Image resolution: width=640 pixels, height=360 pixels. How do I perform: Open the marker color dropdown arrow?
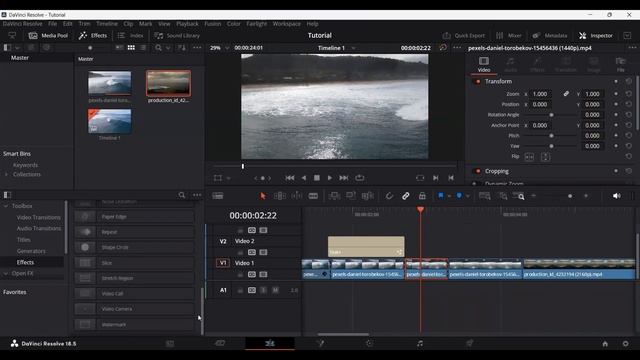coord(468,196)
